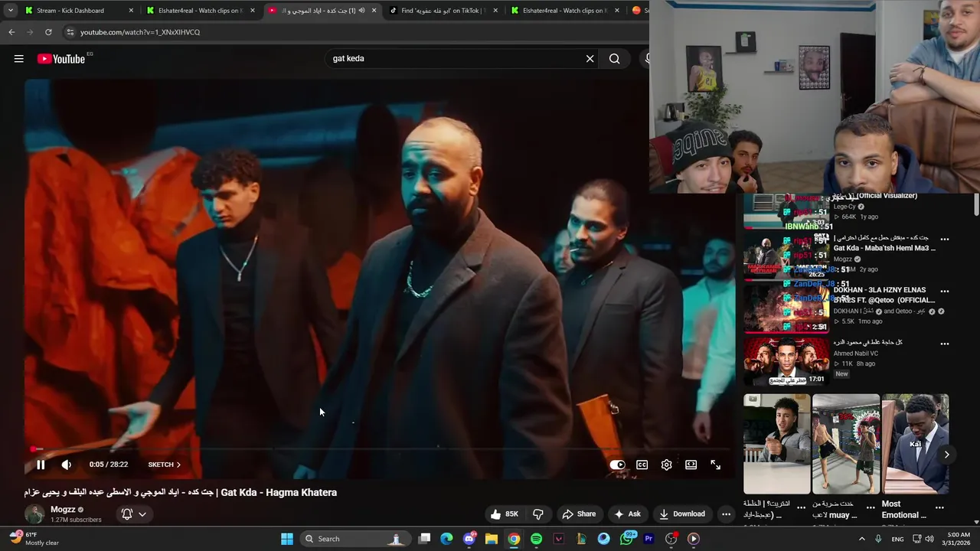The image size is (980, 551).
Task: Open the Chrome tab search dropdown arrow
Action: (x=11, y=11)
